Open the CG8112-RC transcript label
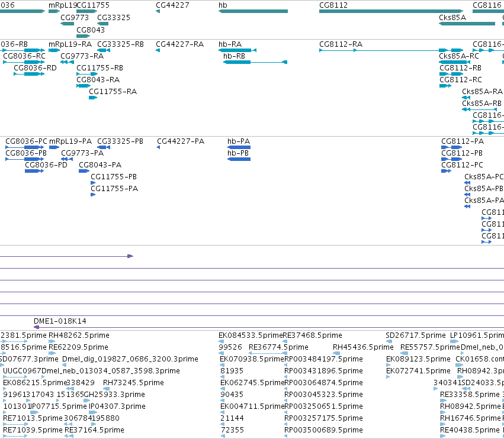Viewport: 504px width, 439px height. 461,80
